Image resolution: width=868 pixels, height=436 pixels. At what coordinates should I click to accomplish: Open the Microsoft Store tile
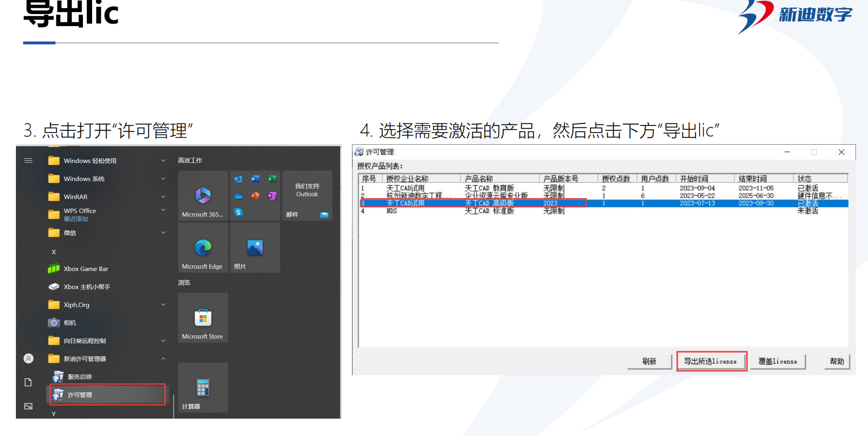click(203, 318)
